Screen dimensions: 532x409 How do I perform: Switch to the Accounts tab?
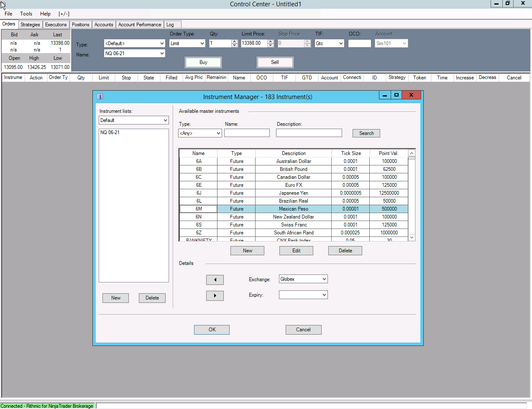[104, 25]
